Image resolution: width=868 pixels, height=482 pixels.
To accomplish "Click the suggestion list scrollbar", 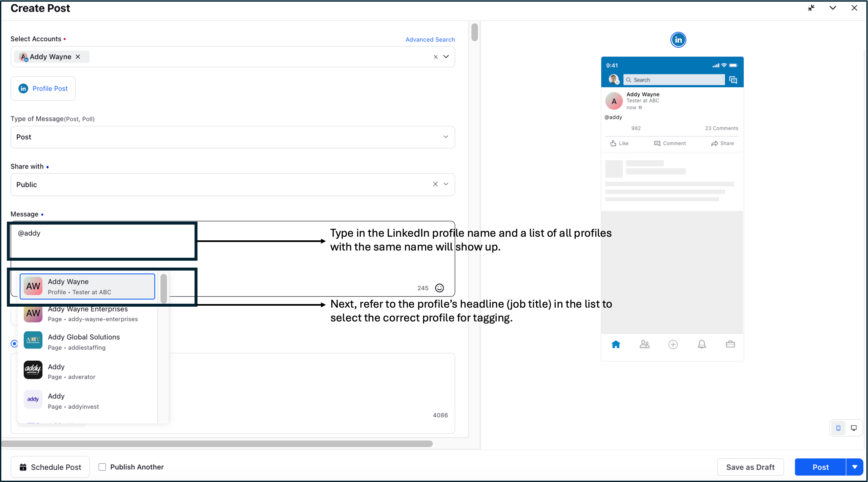I will 164,288.
